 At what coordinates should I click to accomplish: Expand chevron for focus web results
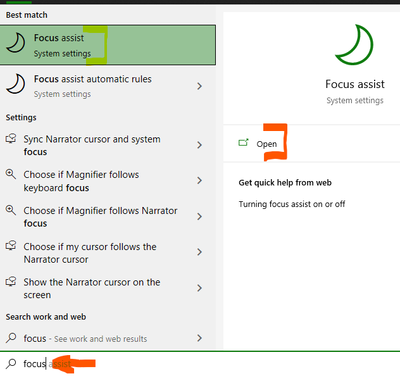(x=199, y=338)
